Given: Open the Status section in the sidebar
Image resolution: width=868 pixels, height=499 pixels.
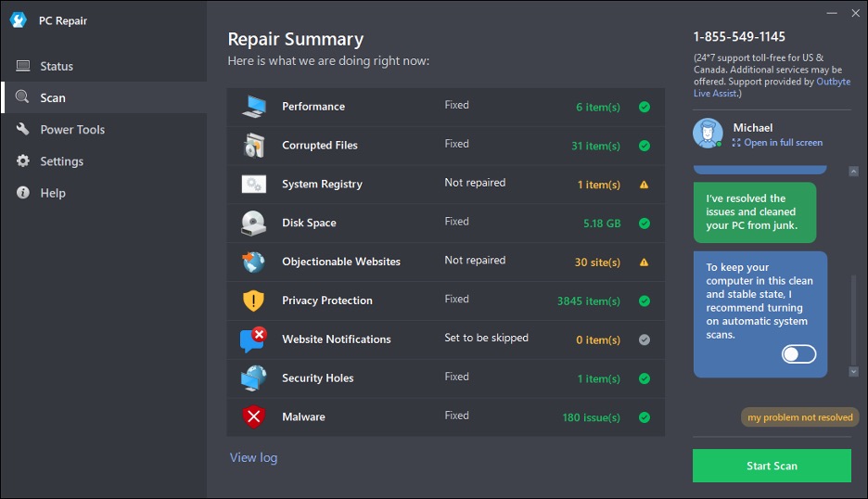Looking at the screenshot, I should point(56,67).
